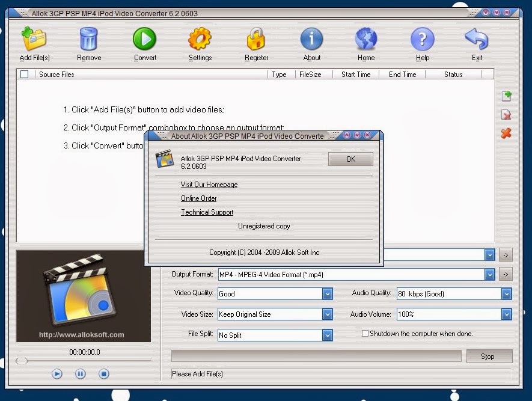
Task: Click the 'Unregistered copy' text in About dialog
Action: [264, 226]
